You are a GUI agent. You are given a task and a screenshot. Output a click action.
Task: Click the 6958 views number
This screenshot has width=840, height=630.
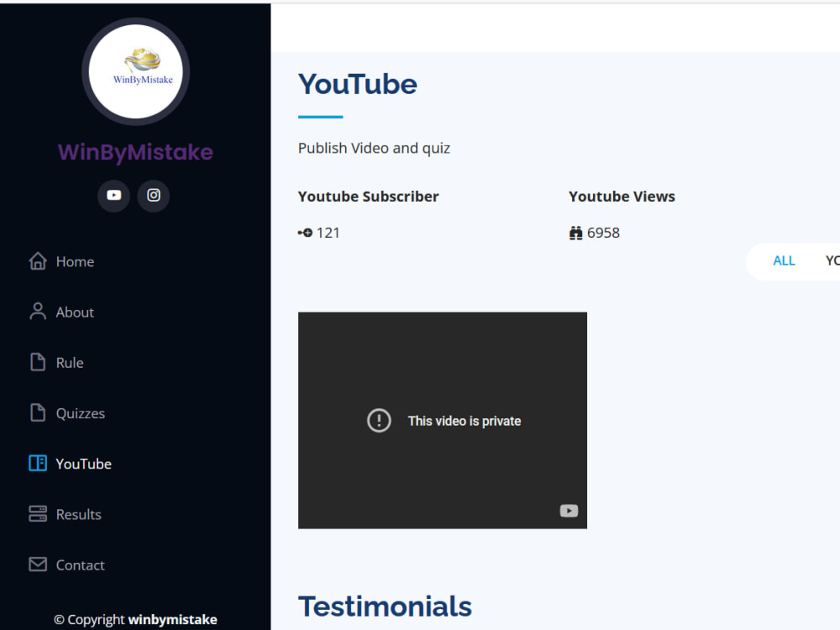pos(603,233)
